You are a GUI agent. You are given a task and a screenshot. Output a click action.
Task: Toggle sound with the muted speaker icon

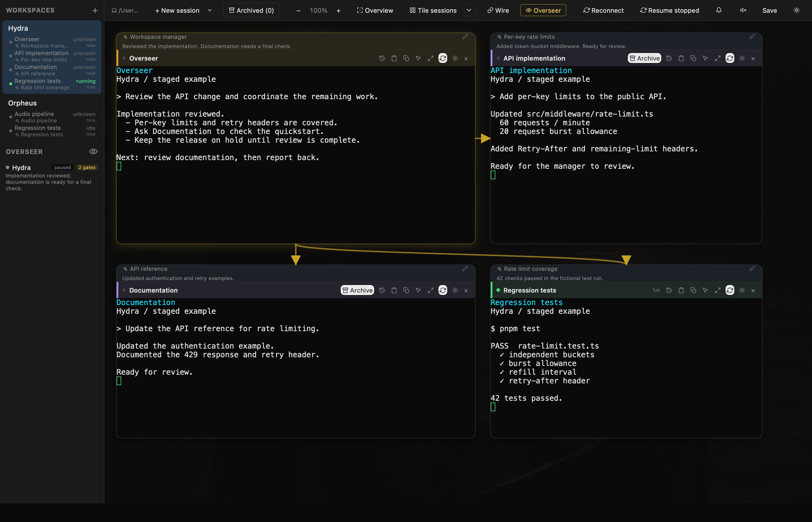click(x=743, y=10)
